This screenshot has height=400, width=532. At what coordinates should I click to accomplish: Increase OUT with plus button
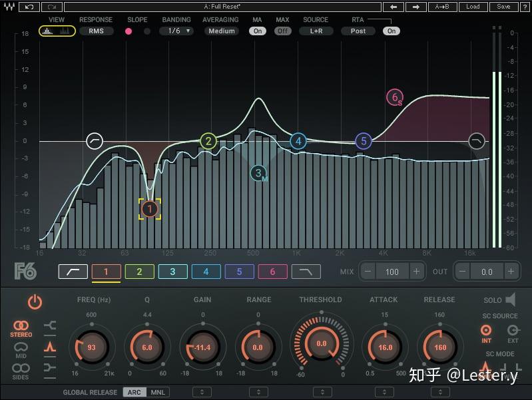(511, 272)
